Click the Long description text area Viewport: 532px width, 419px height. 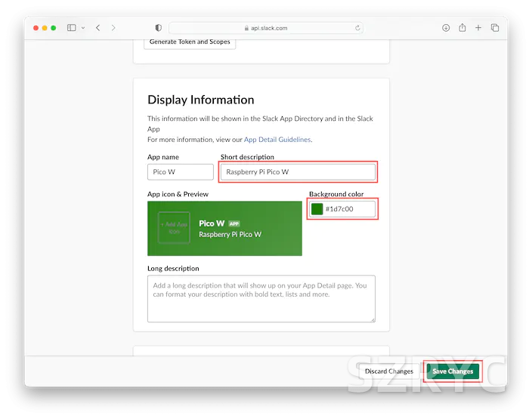261,298
